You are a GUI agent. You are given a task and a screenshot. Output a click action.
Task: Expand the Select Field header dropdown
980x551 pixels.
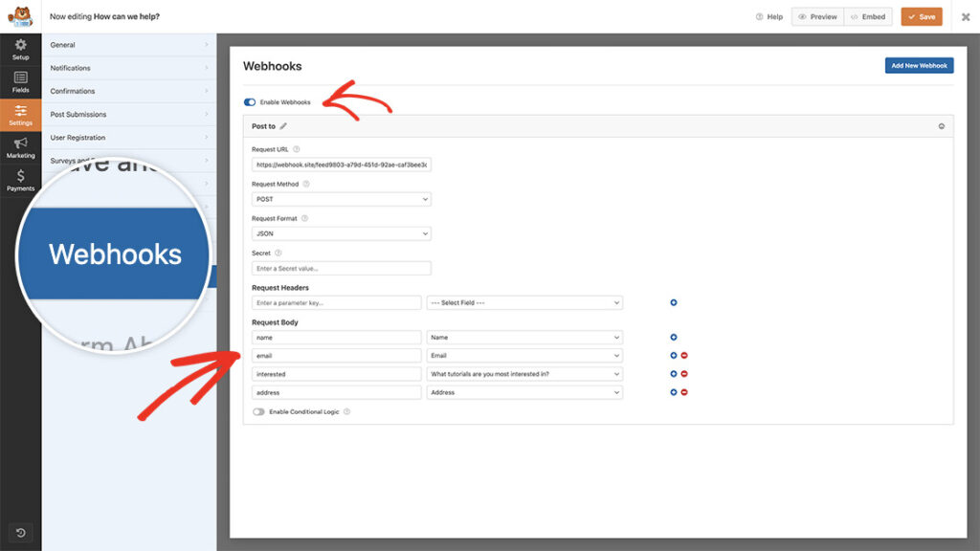point(523,302)
